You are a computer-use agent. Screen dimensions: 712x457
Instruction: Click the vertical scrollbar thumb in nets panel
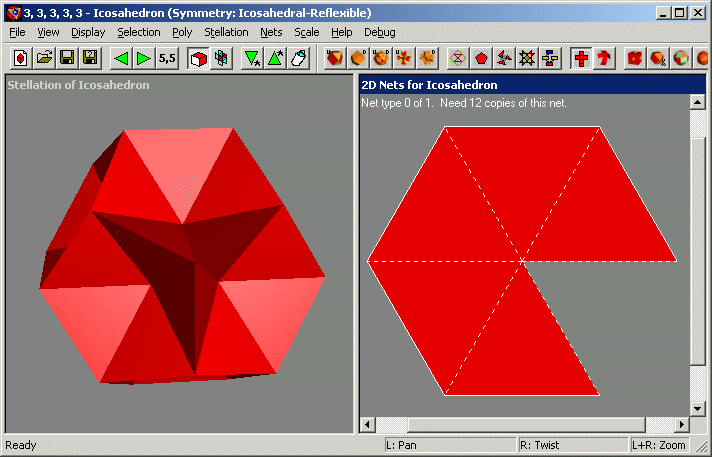click(697, 251)
